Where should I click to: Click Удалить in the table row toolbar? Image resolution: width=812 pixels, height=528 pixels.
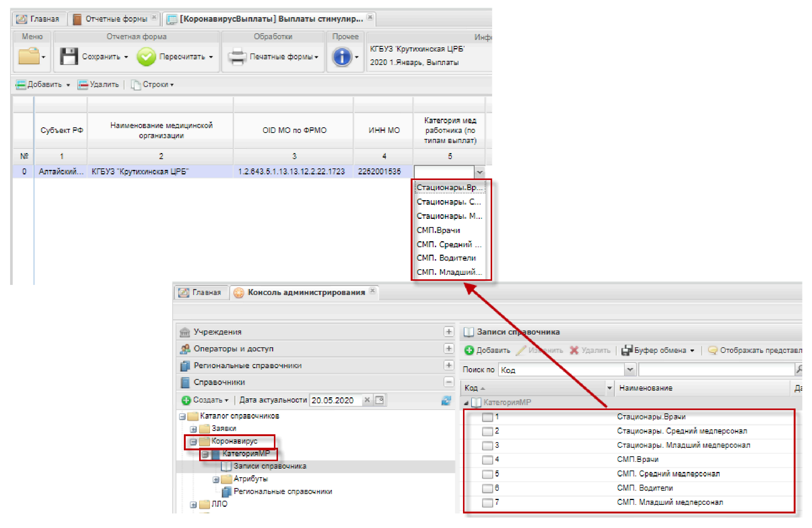(x=98, y=85)
